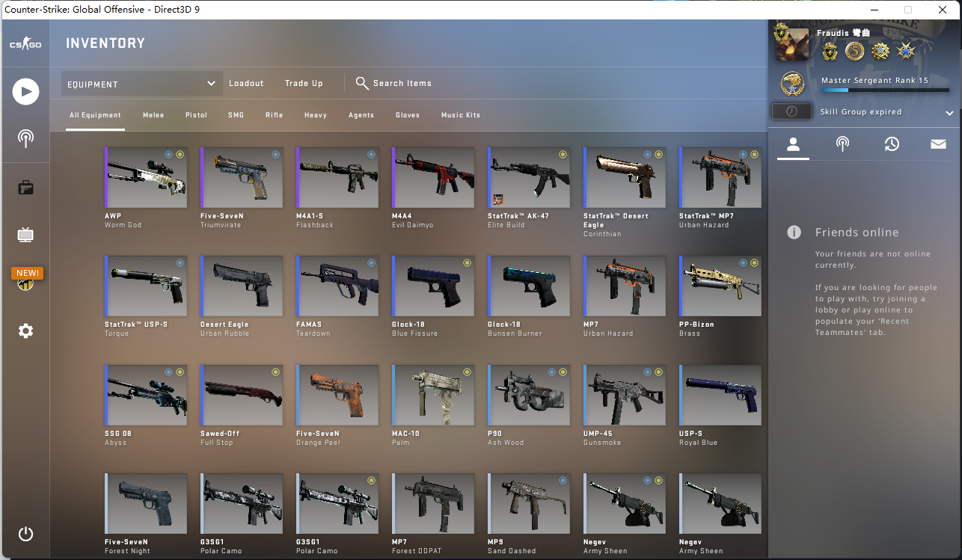
Task: Click the Master Sergeant XP progress bar
Action: tap(885, 90)
